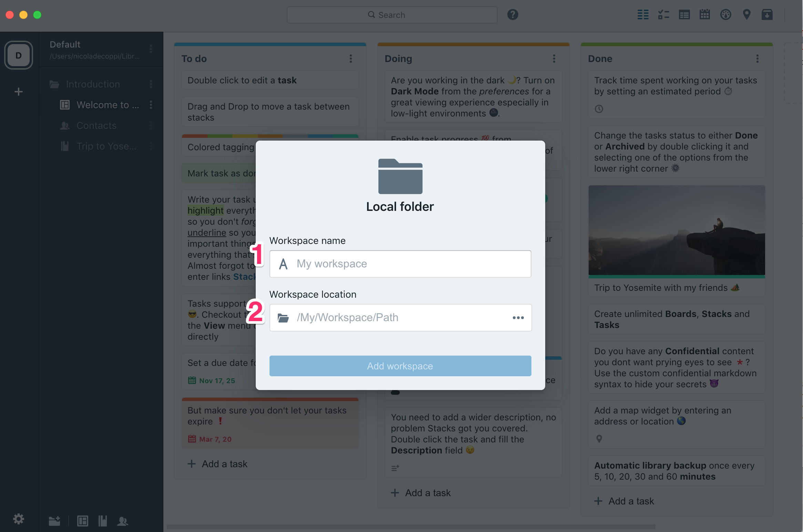Screen dimensions: 803x532
Task: Open the To do stack options menu
Action: click(351, 59)
